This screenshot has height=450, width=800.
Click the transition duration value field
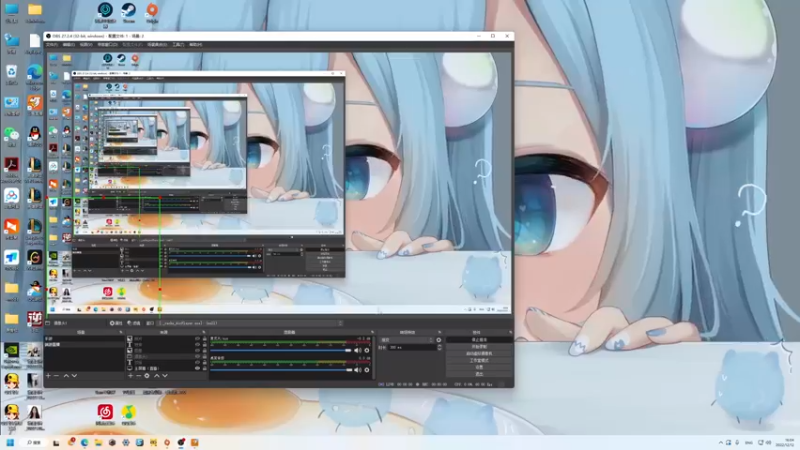412,347
